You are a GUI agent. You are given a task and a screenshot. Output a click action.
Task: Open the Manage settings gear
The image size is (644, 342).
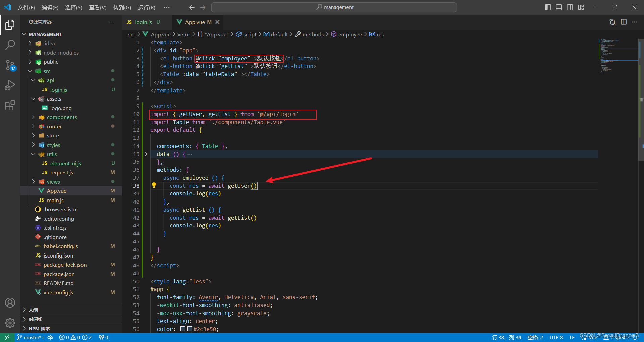tap(10, 323)
